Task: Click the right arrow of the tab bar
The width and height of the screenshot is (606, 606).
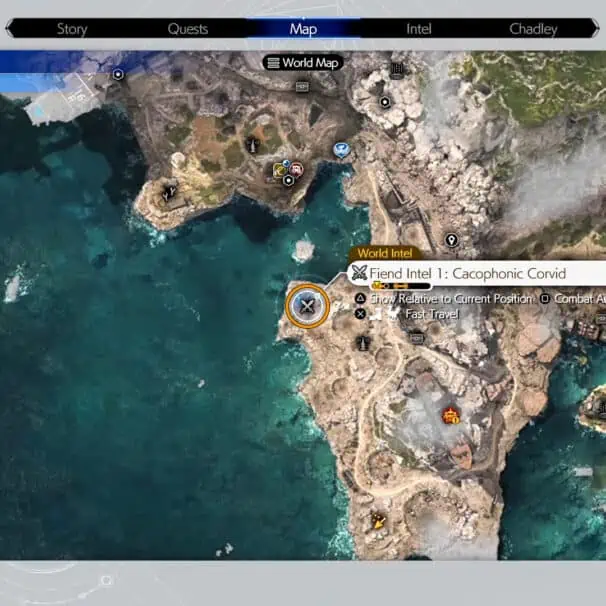Action: pos(594,28)
